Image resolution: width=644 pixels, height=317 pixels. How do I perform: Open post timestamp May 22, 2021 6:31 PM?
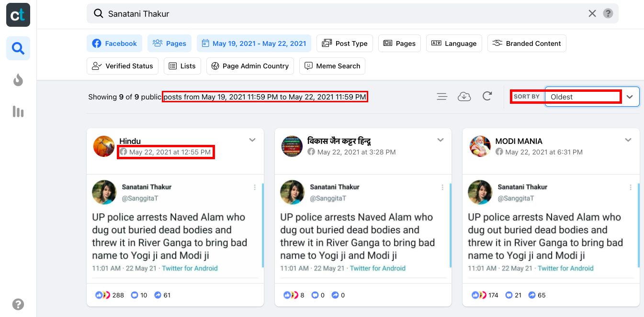point(544,152)
